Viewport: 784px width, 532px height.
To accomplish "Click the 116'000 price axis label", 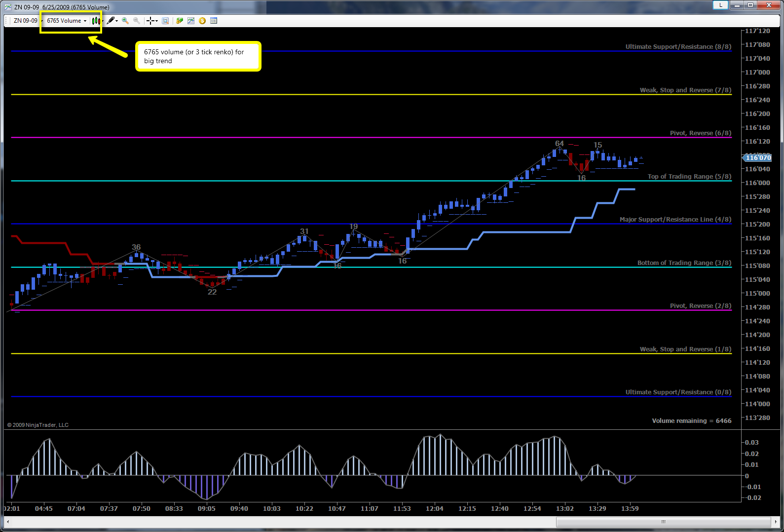I will click(757, 183).
